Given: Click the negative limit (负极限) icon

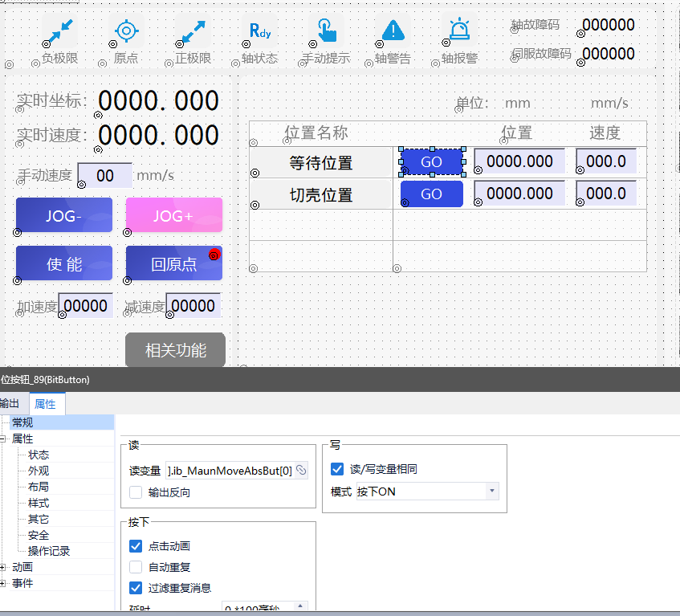Looking at the screenshot, I should [x=59, y=31].
